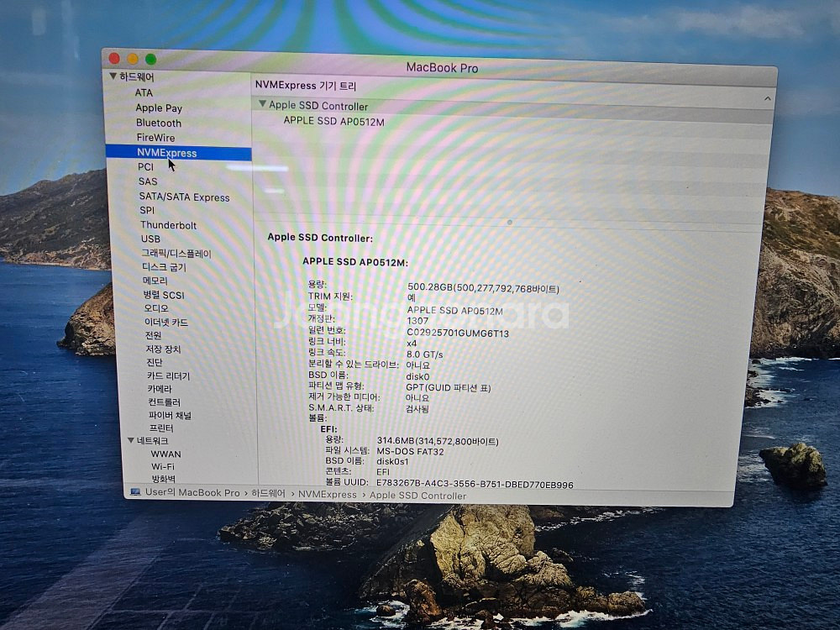Select 병렬 SCSI in the sidebar
Image resolution: width=840 pixels, height=630 pixels.
coord(164,295)
